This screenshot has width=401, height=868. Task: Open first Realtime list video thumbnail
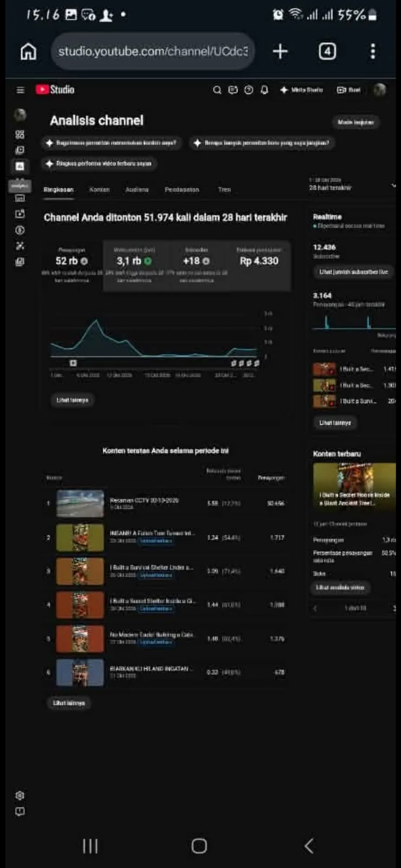pyautogui.click(x=325, y=369)
